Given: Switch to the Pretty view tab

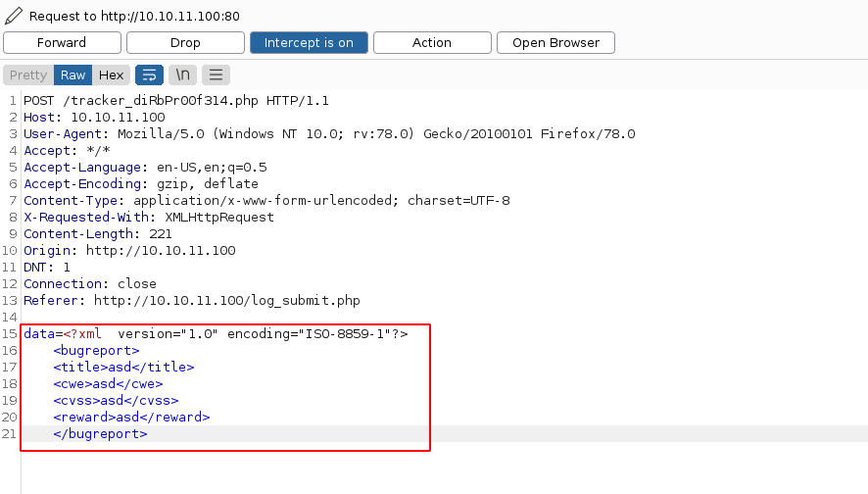Looking at the screenshot, I should tap(28, 74).
